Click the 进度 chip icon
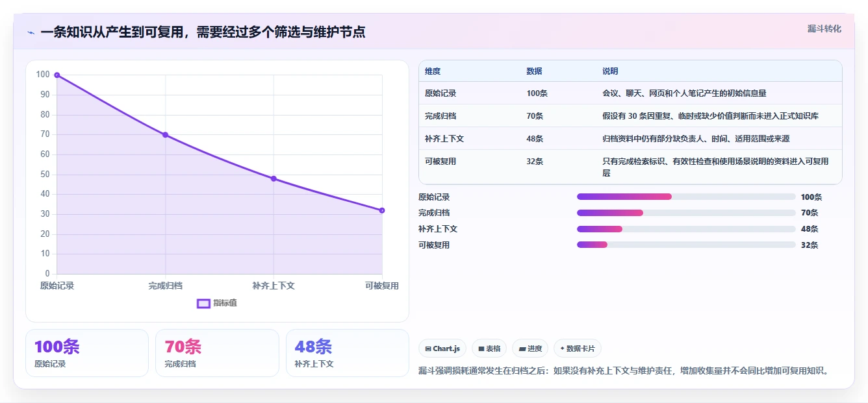 pos(522,348)
